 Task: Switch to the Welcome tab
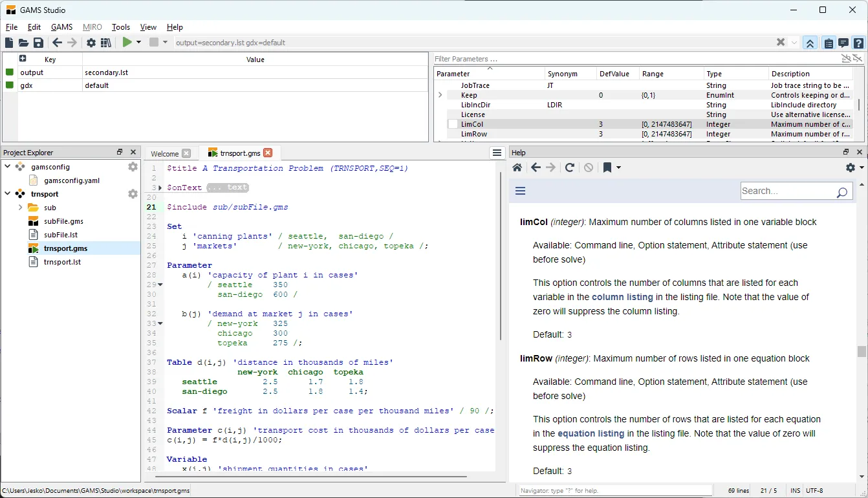(164, 153)
